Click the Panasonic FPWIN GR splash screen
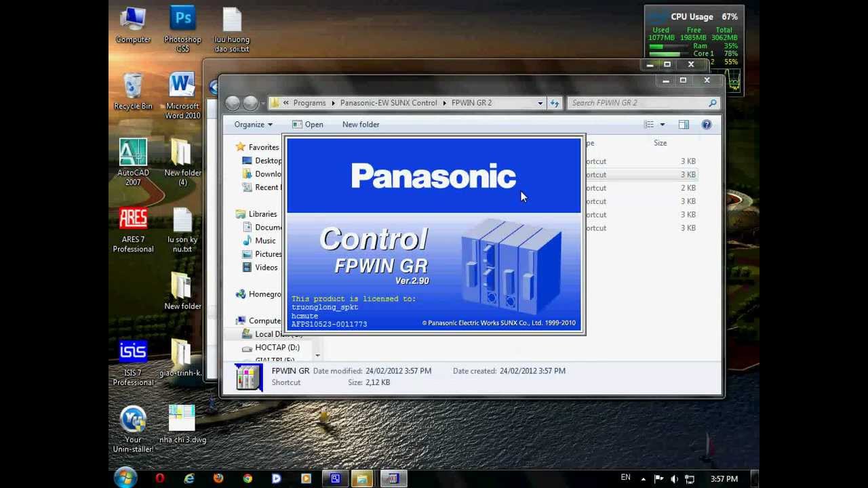This screenshot has width=868, height=488. 434,235
